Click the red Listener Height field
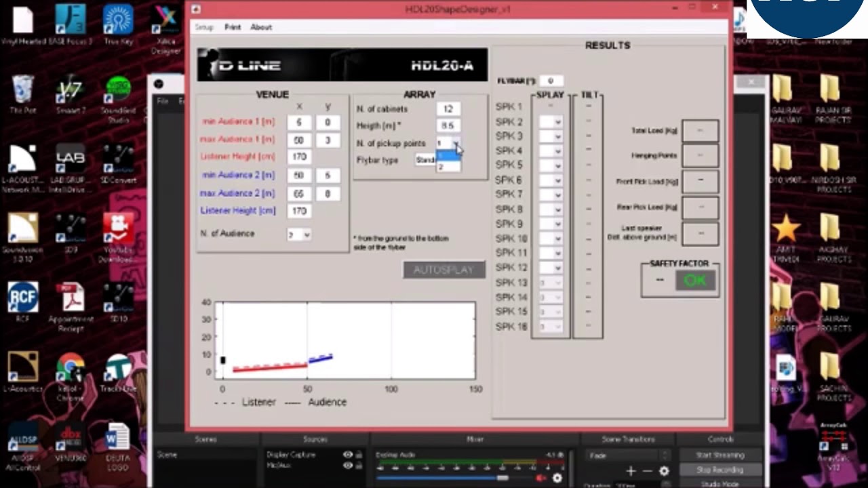868x488 pixels. coord(299,157)
